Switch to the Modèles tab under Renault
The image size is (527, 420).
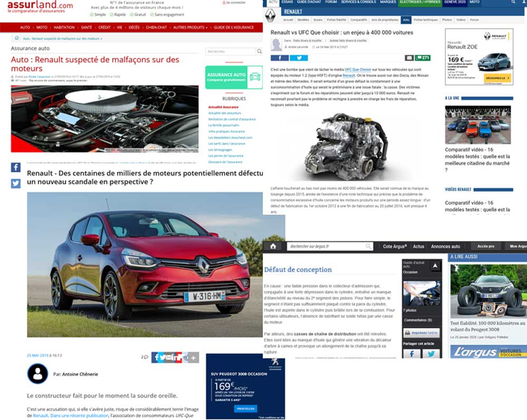point(303,20)
